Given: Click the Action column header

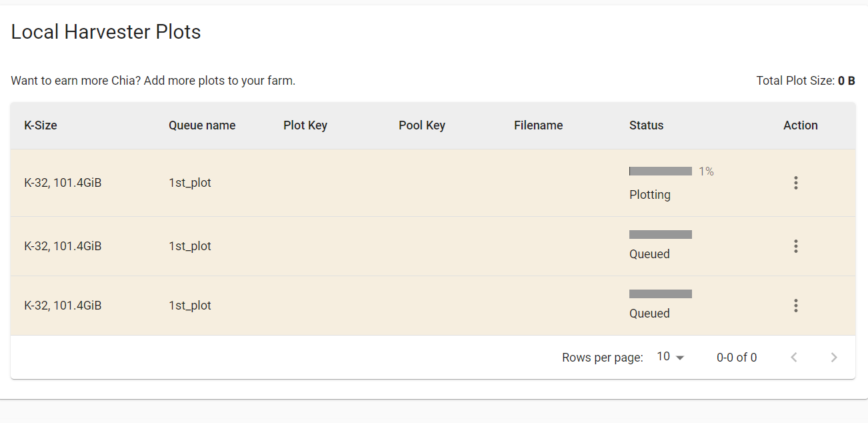Looking at the screenshot, I should tap(801, 125).
